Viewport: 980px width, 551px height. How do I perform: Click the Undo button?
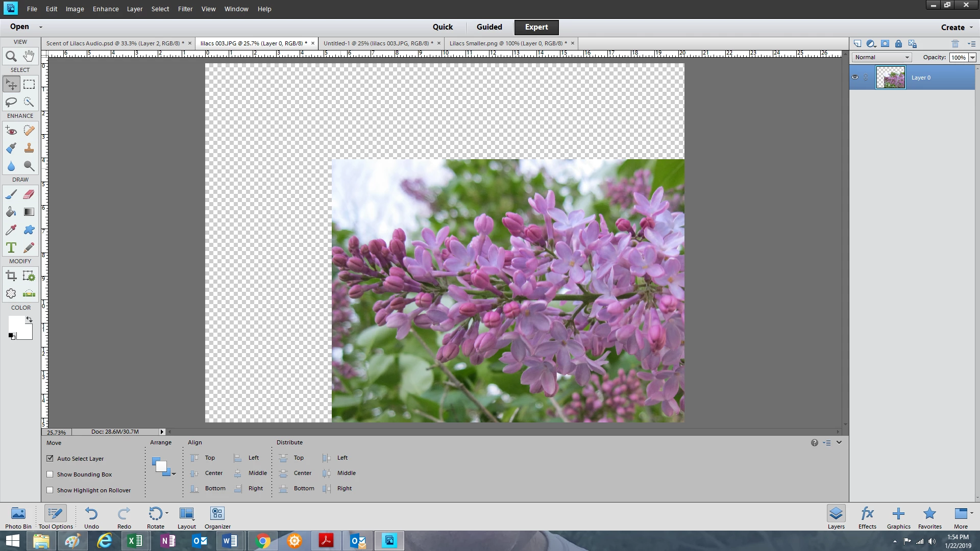tap(91, 517)
